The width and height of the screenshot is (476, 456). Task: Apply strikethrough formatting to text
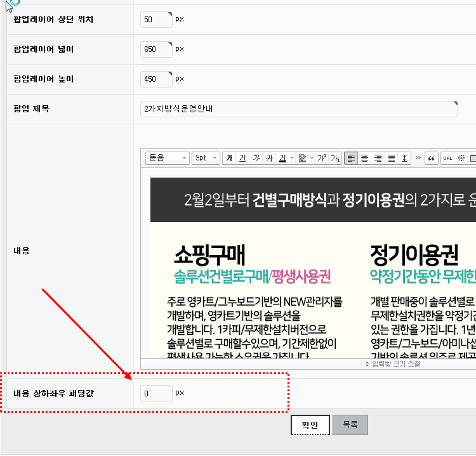tap(269, 158)
